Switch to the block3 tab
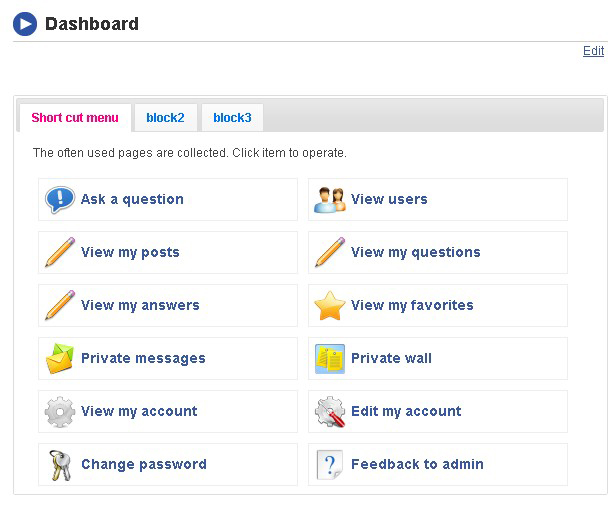This screenshot has height=509, width=614. (x=232, y=118)
